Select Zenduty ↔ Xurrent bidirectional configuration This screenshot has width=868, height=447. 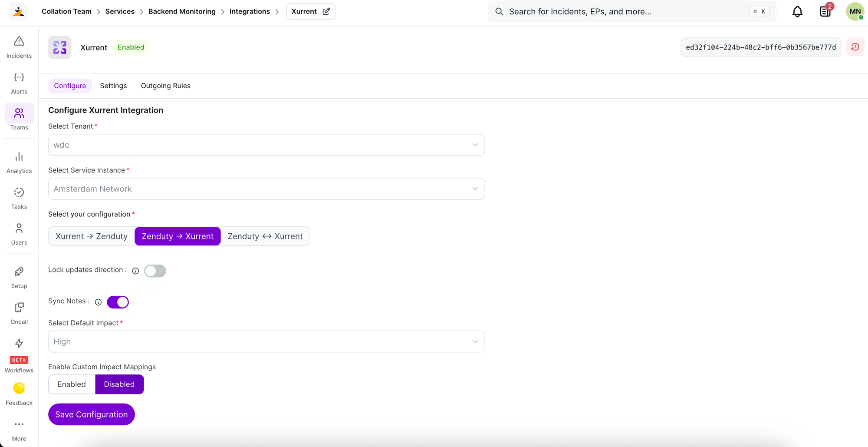[x=265, y=236]
